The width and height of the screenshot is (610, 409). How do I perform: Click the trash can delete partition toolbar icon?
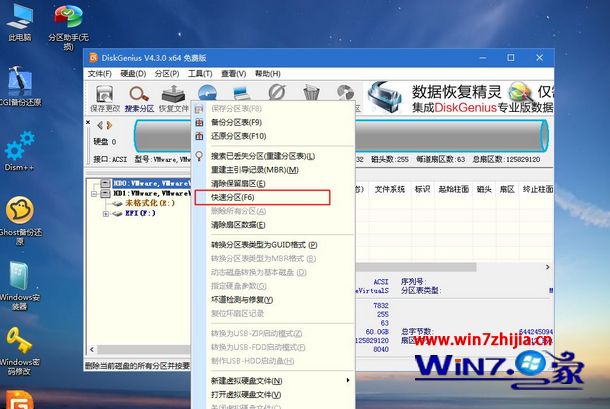311,93
